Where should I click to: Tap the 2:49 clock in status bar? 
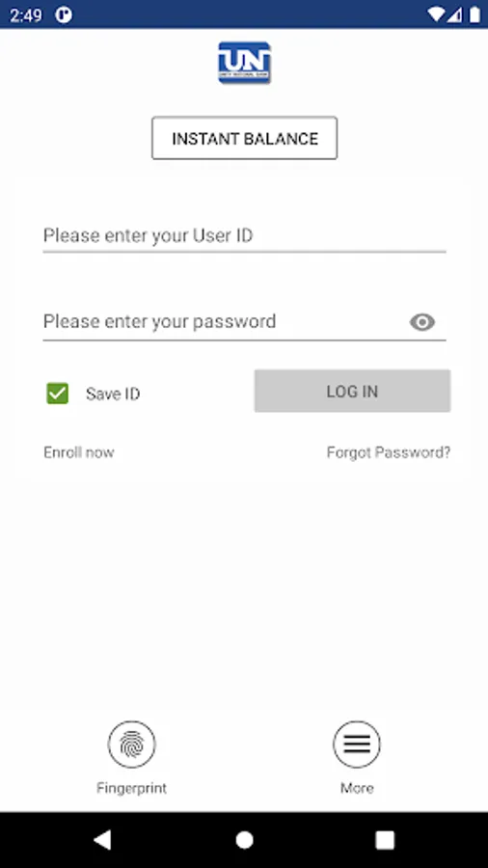pos(26,14)
